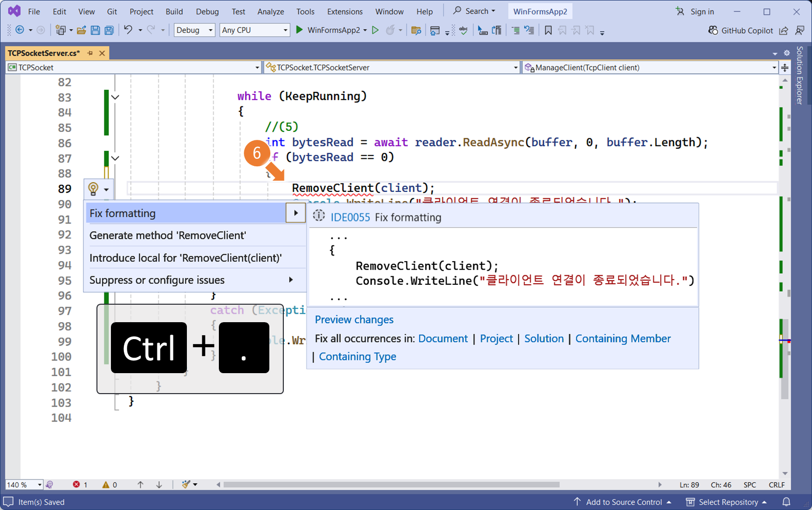This screenshot has width=812, height=510.
Task: Click the Search box in the title bar
Action: point(474,11)
